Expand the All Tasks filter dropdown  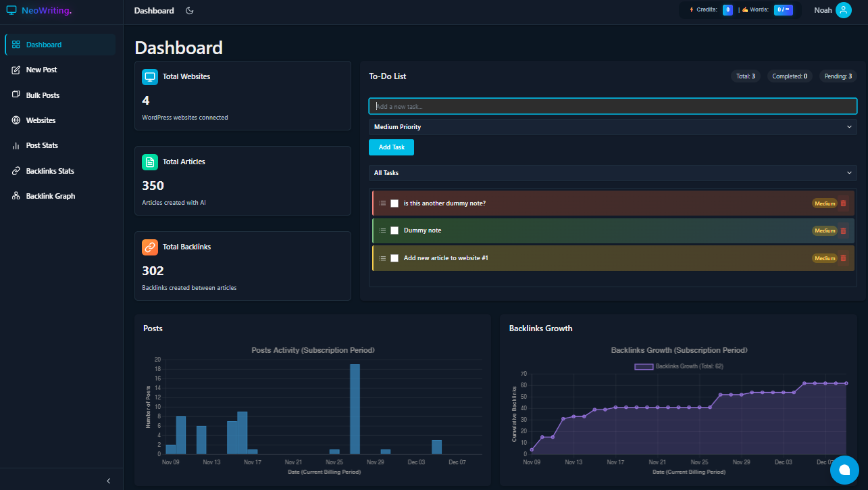pos(612,173)
